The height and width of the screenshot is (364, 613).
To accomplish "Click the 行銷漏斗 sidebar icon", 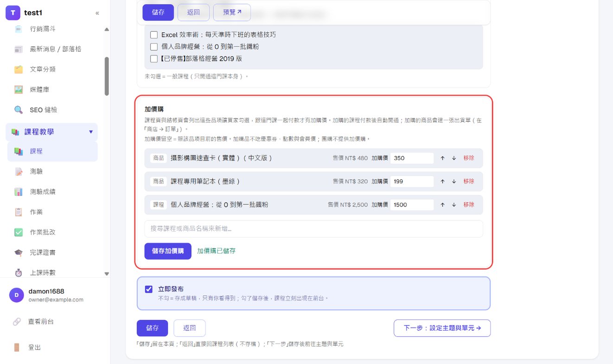I will [x=19, y=29].
